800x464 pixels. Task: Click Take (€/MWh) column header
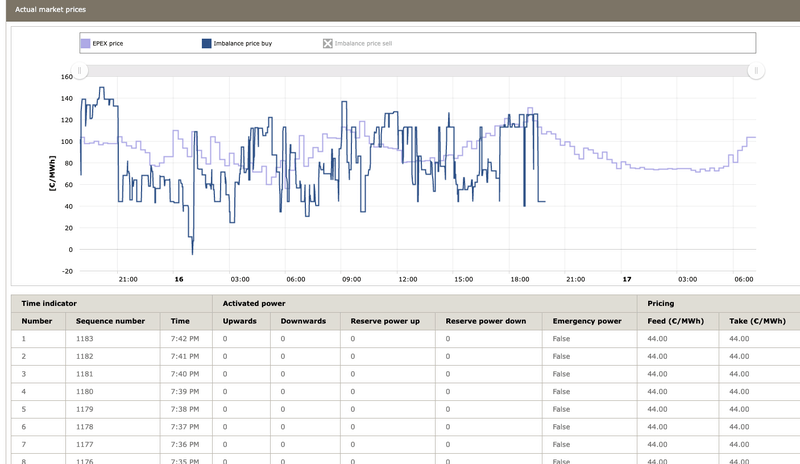click(757, 322)
